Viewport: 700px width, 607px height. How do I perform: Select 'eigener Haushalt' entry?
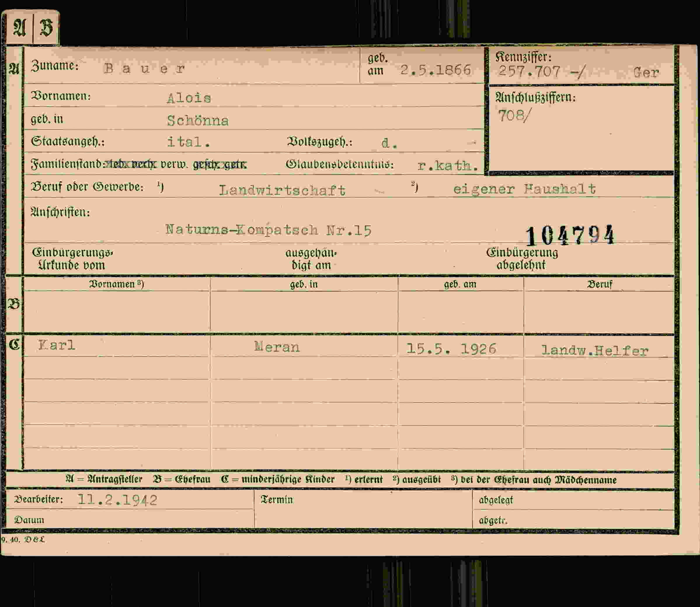click(524, 189)
